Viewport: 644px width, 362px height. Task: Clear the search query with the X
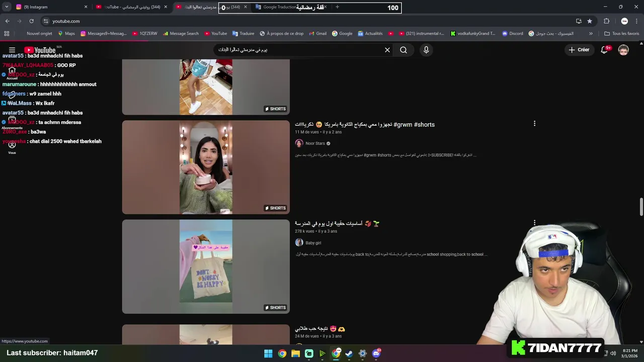[x=387, y=50]
